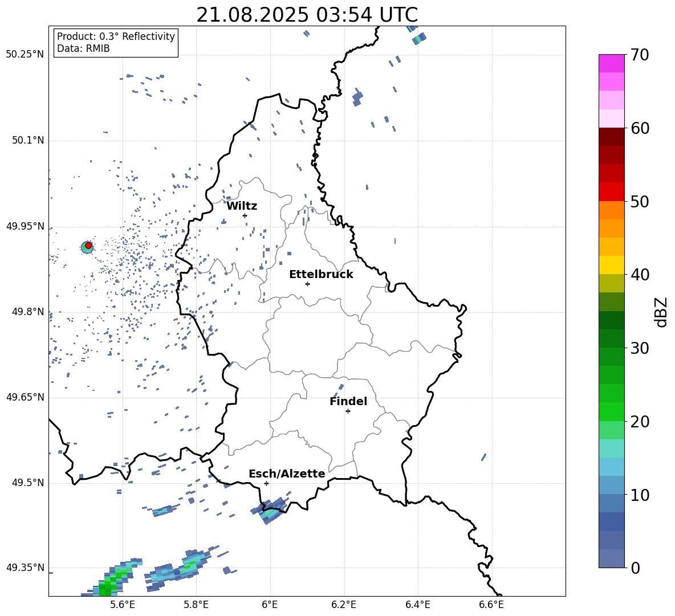Click the Ettelbruck station cross marker
This screenshot has height=616, width=675.
tap(307, 284)
